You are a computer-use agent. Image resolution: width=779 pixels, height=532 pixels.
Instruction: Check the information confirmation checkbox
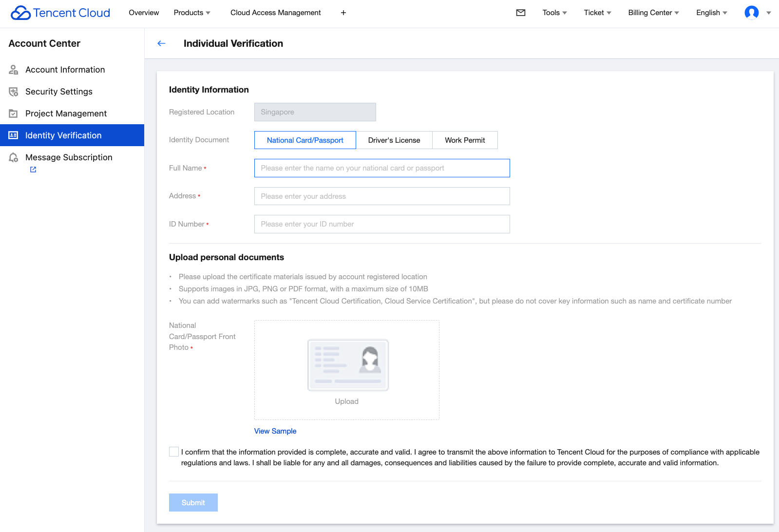click(174, 452)
